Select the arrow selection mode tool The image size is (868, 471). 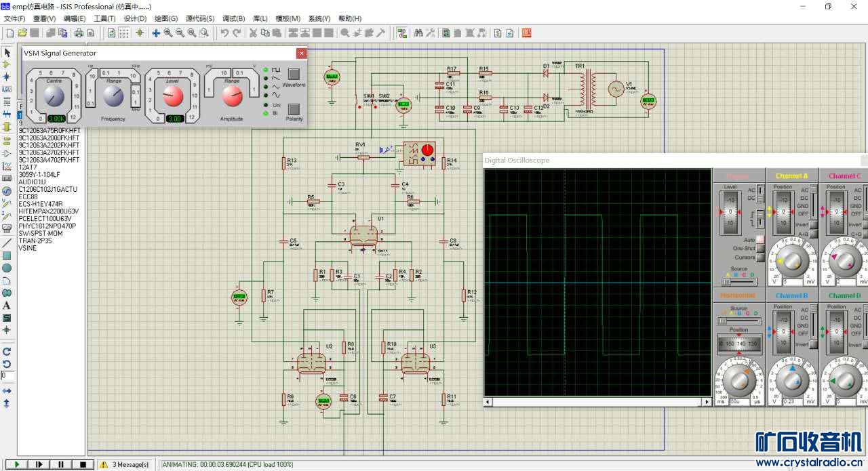7,52
